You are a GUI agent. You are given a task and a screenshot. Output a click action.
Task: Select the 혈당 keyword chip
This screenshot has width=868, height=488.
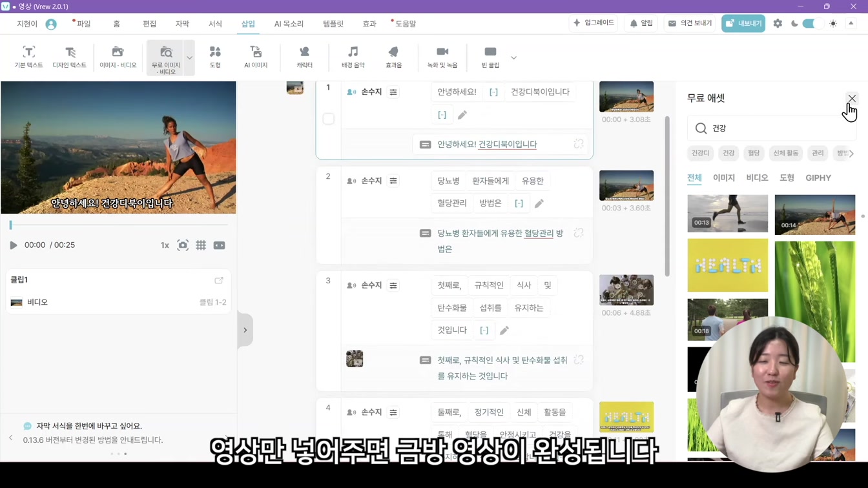754,154
